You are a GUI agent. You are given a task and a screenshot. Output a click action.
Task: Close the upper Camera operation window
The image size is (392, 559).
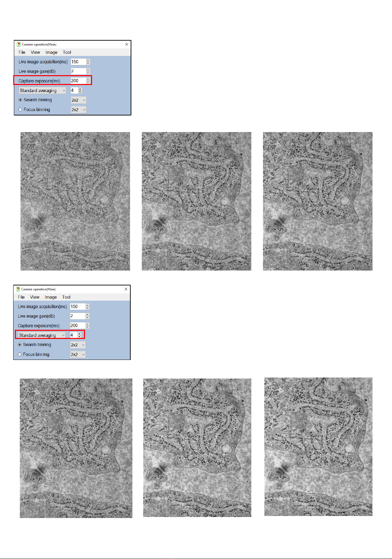pos(127,44)
